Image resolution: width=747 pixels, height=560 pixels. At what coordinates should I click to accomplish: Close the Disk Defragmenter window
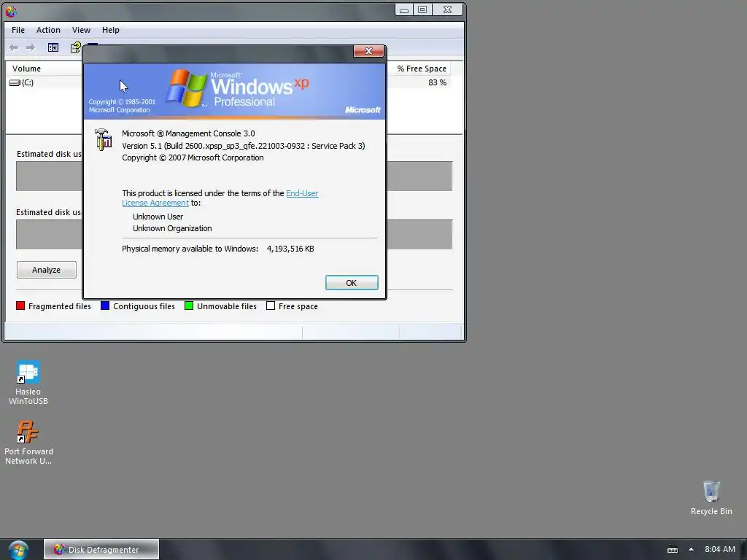447,10
